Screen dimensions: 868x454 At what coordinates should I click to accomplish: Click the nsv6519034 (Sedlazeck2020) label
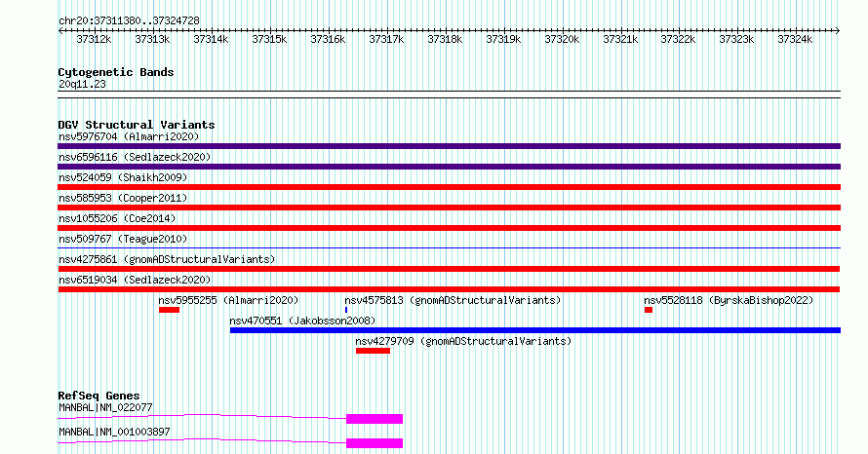click(135, 280)
